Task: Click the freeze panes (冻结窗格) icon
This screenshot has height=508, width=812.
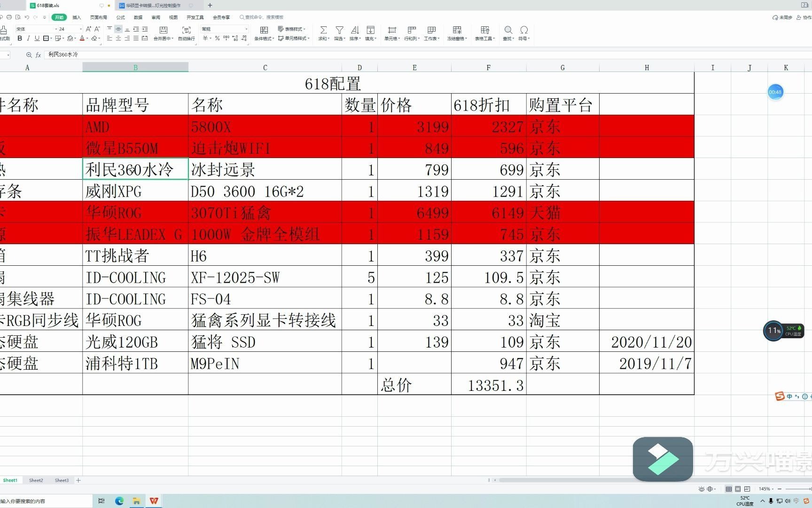Action: pyautogui.click(x=457, y=30)
